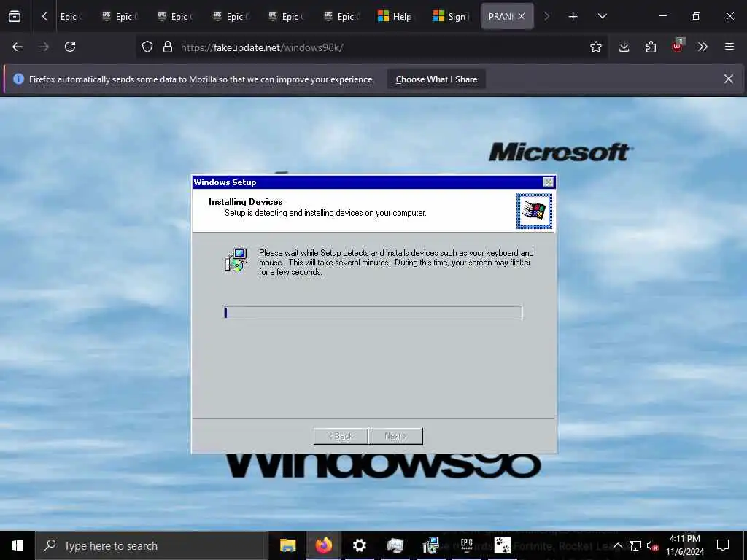Image resolution: width=747 pixels, height=560 pixels.
Task: Dismiss the Mozilla data notification bar
Action: [x=729, y=79]
